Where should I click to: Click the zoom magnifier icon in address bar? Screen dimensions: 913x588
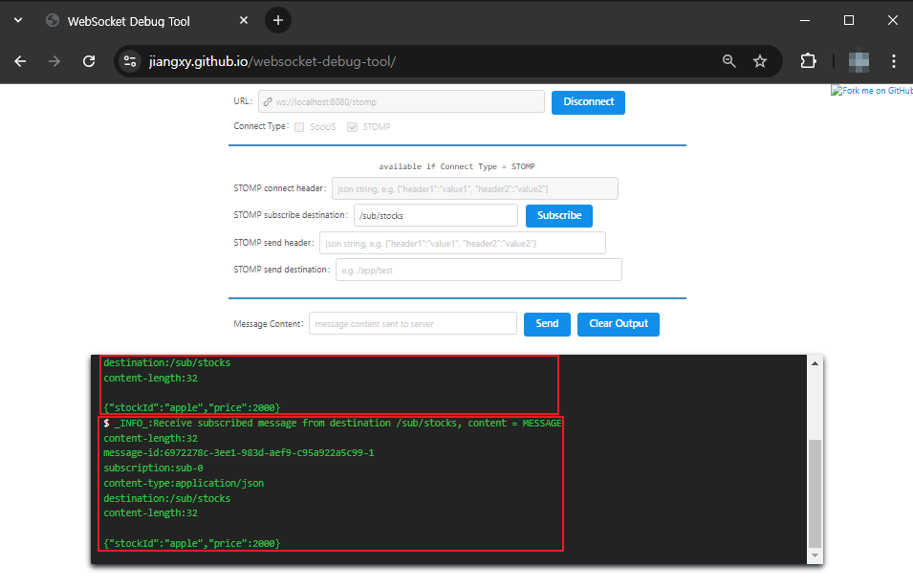pos(728,61)
